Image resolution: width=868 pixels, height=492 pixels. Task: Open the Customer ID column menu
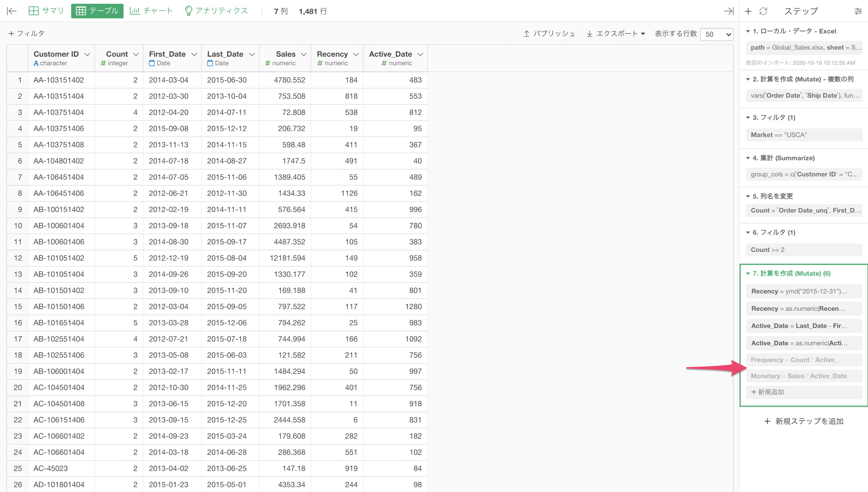[88, 55]
